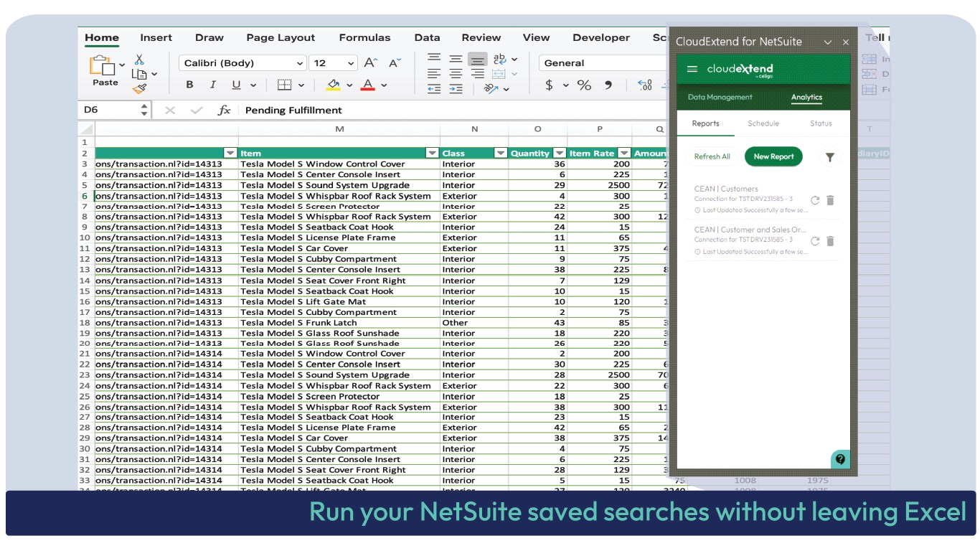Viewport: 980px width, 551px height.
Task: Collapse the CloudExtend for NetSuite pane chevron
Action: pyautogui.click(x=828, y=42)
